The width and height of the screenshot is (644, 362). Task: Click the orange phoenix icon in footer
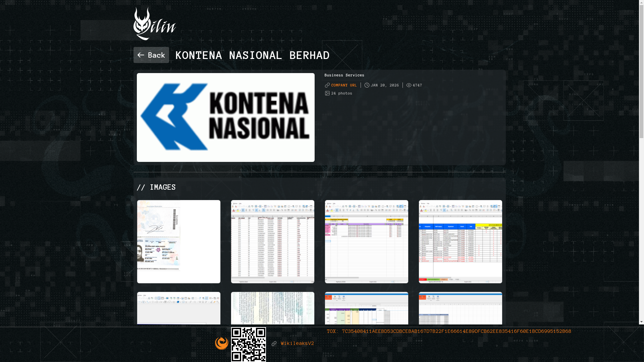click(x=221, y=343)
